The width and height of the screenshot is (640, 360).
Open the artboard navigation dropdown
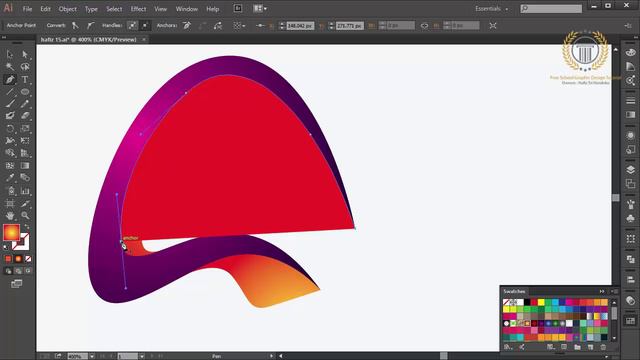tap(142, 356)
